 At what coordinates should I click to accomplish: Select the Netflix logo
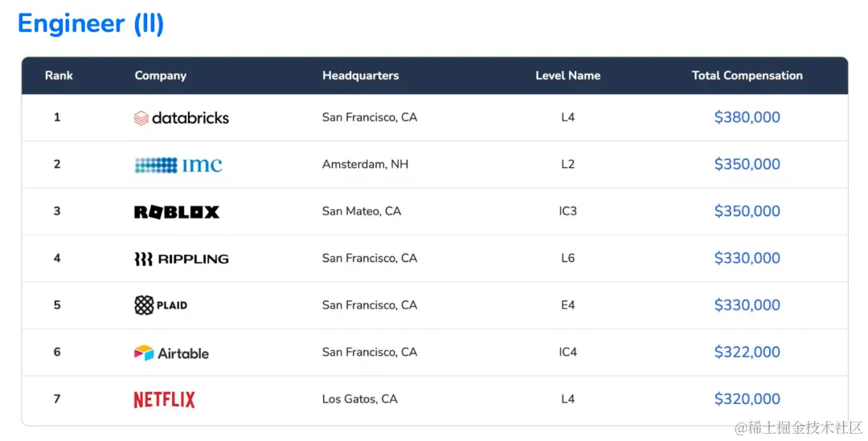[x=165, y=399]
